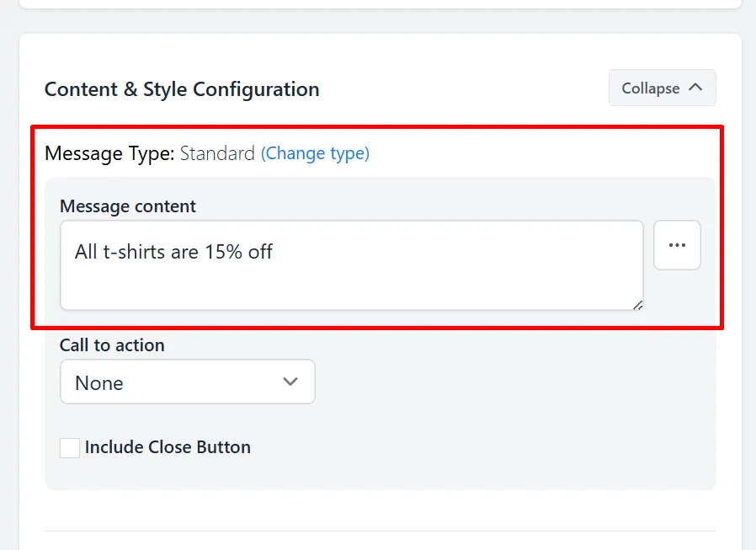Click the upward chevron beside Collapse
Screen dimensions: 756x550
click(x=695, y=88)
